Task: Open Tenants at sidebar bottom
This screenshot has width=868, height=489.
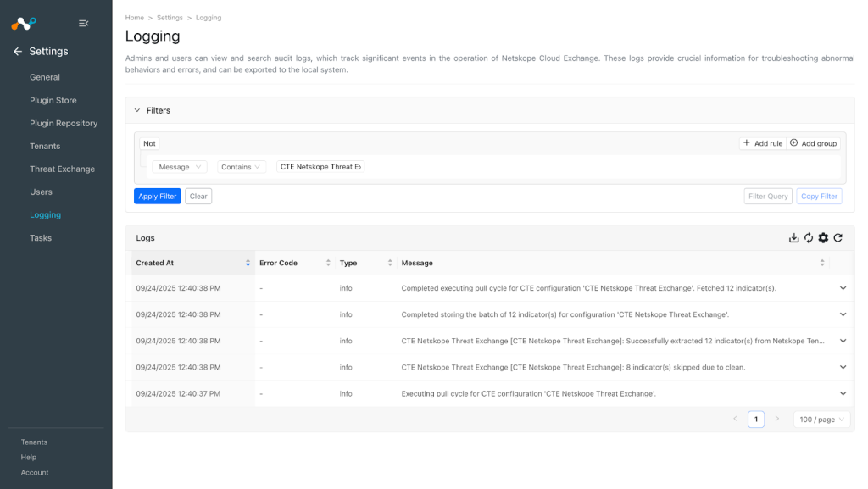Action: tap(34, 442)
